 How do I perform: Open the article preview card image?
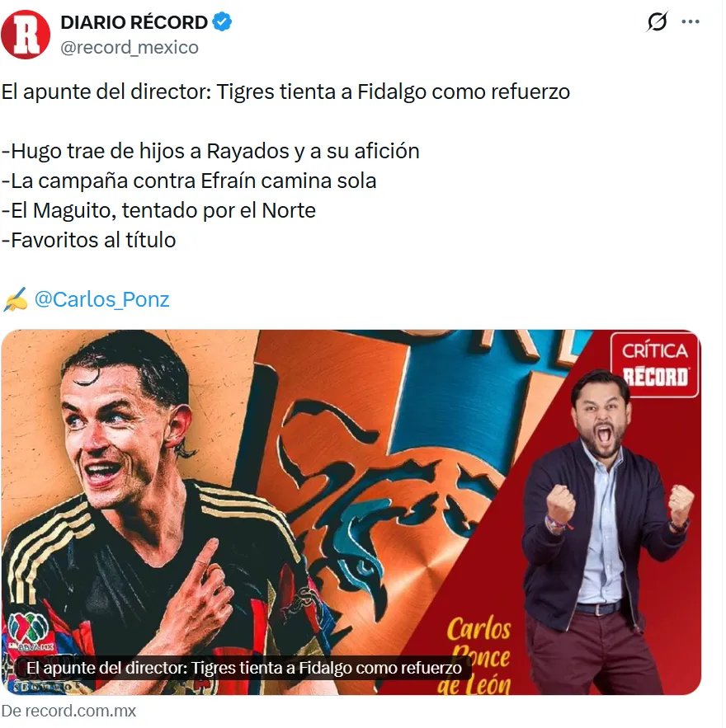(x=351, y=512)
